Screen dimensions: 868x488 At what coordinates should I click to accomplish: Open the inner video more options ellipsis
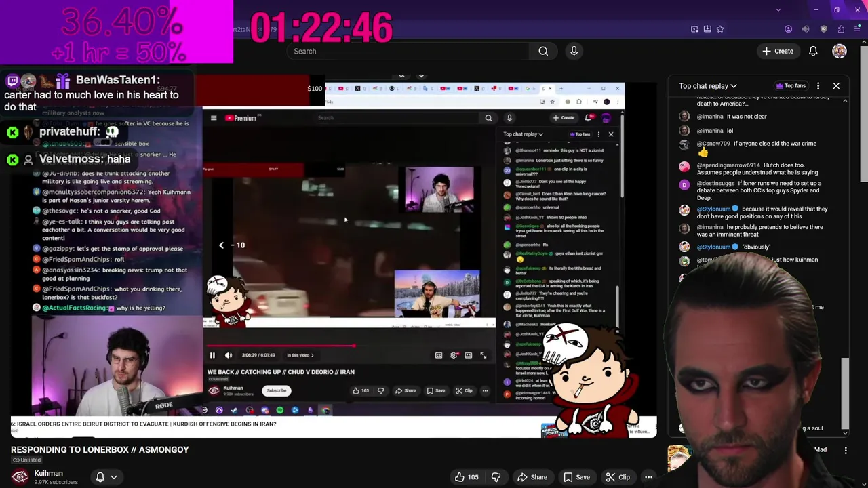(x=485, y=390)
